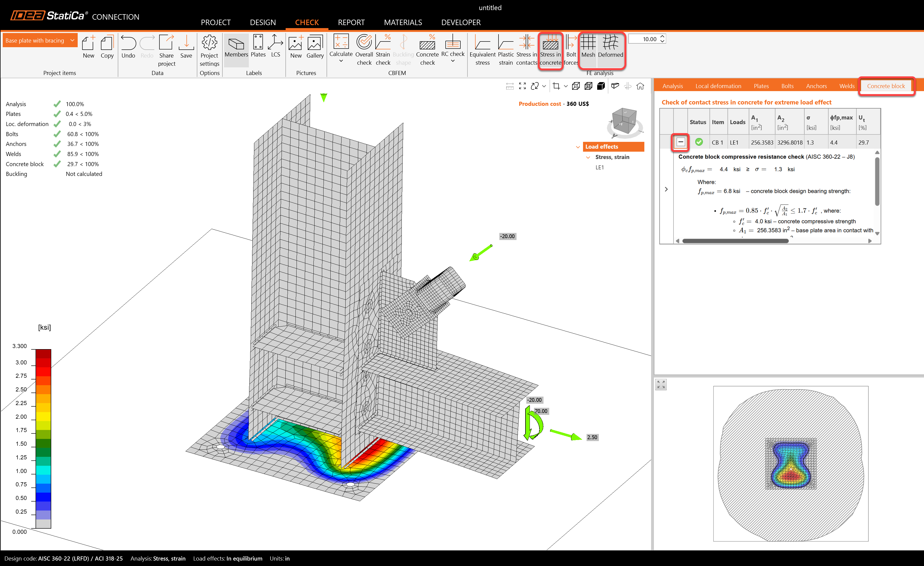The height and width of the screenshot is (566, 924).
Task: Open the Bolts results tab
Action: coord(787,86)
